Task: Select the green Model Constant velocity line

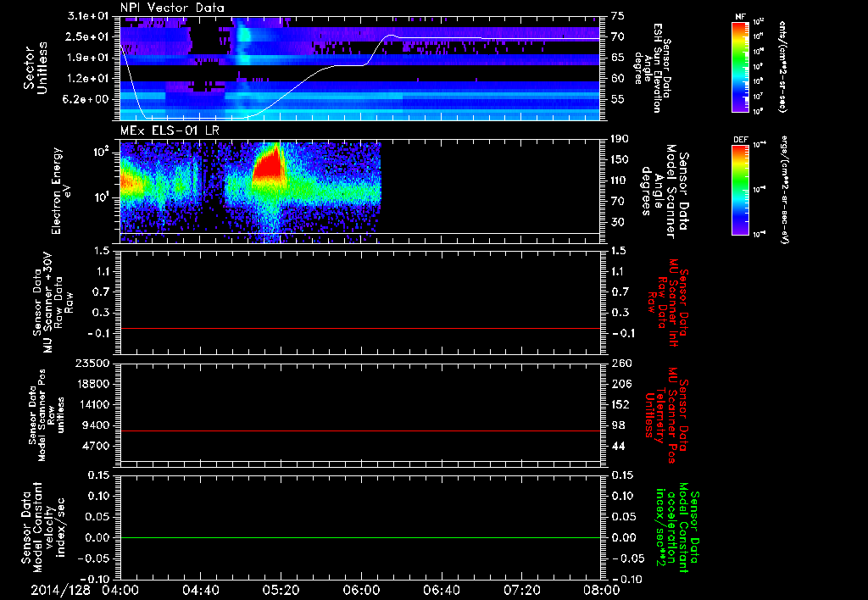Action: pos(360,537)
